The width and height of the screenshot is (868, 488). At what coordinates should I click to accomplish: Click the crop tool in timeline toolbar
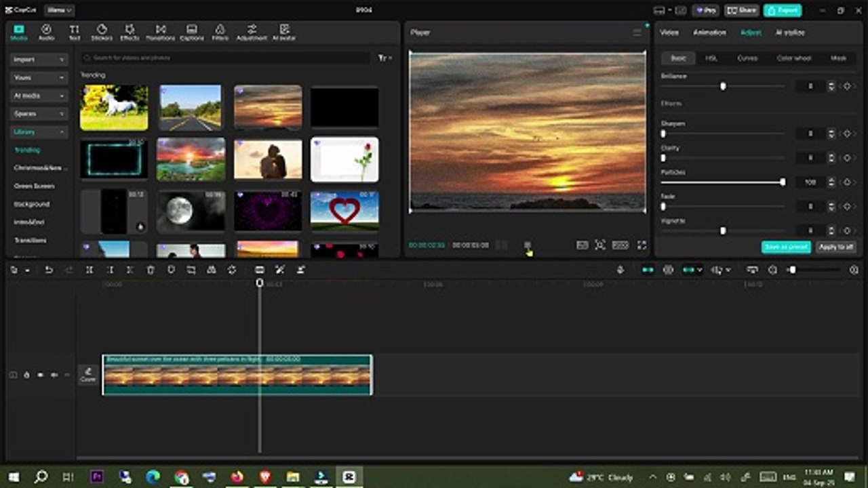pyautogui.click(x=191, y=270)
